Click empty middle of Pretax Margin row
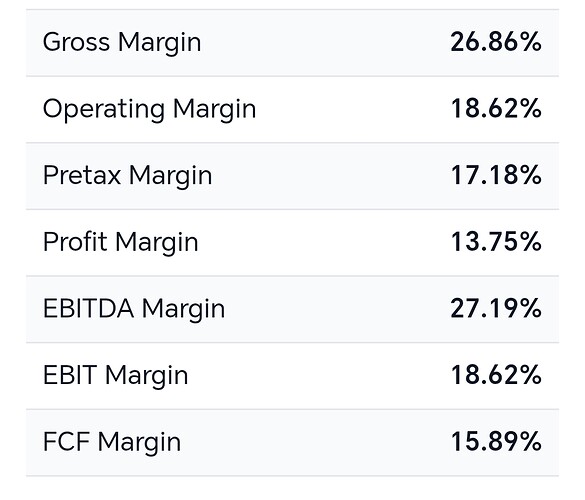585x500 pixels. [x=330, y=176]
